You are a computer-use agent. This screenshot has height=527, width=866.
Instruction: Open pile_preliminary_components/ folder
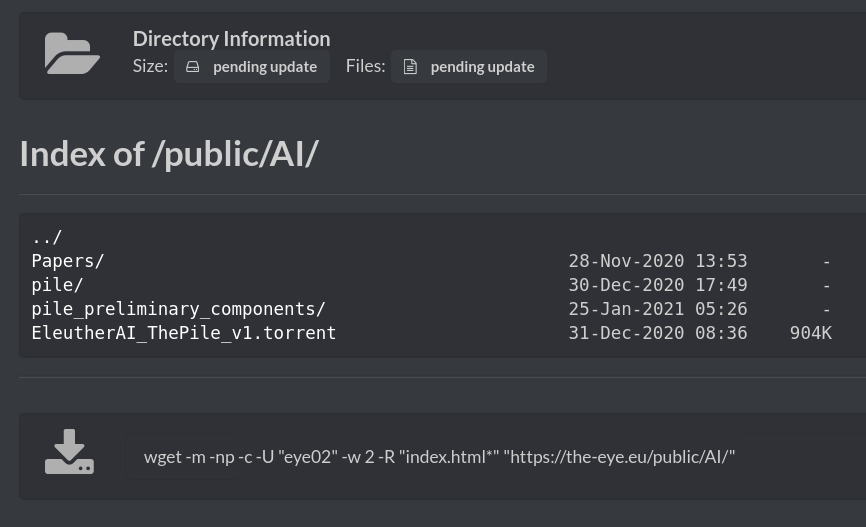178,309
